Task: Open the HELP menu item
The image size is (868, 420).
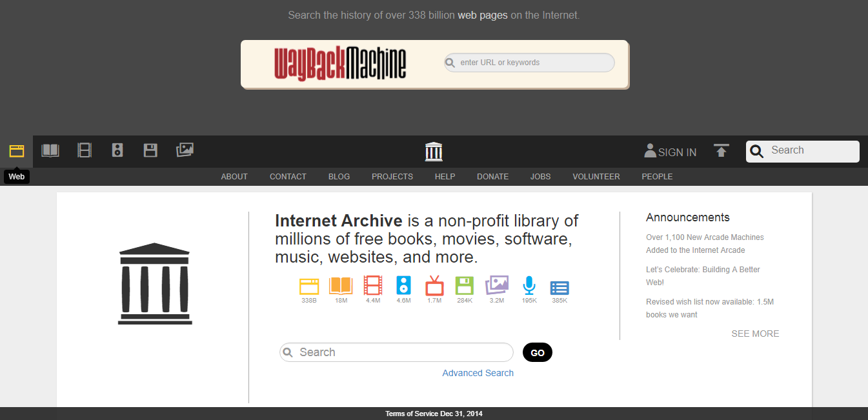Action: click(445, 177)
